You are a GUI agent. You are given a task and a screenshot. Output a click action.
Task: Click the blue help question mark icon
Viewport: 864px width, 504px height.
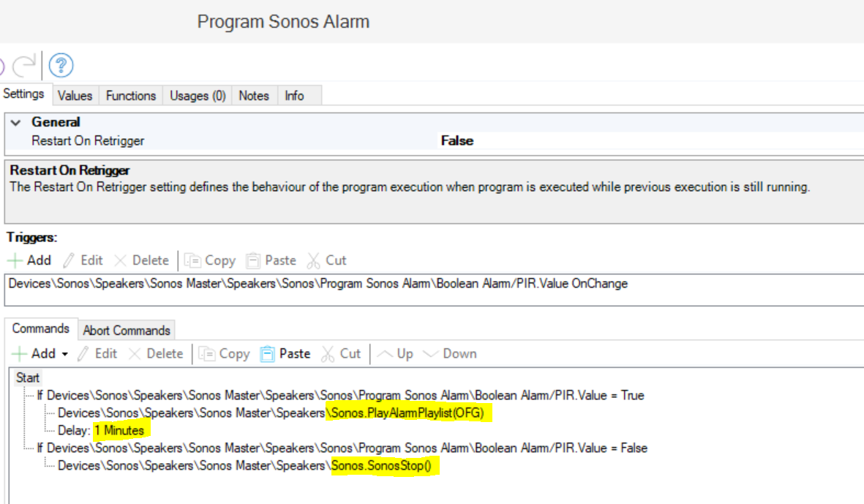click(x=61, y=66)
